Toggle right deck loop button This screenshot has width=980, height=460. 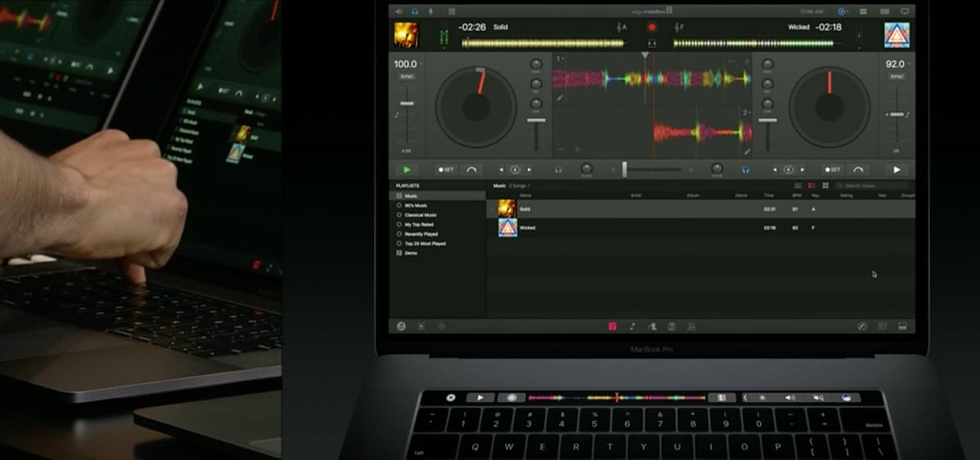point(788,169)
